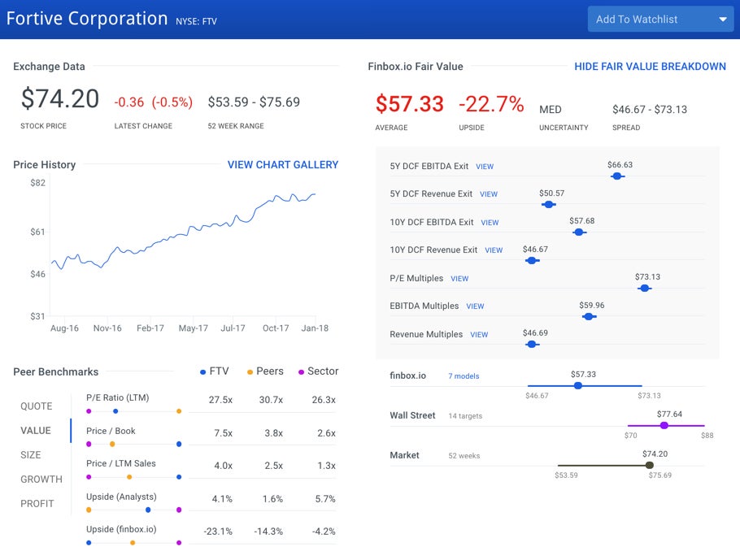The image size is (740, 560).
Task: Click the NYSE: FTV ticker label
Action: (196, 21)
